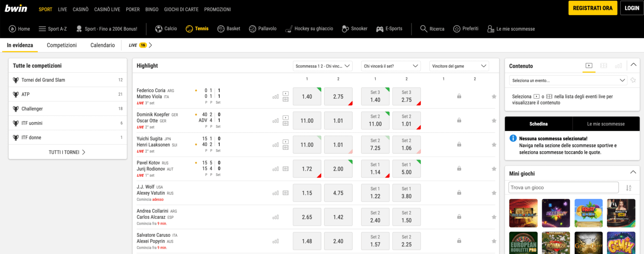The height and width of the screenshot is (254, 644).
Task: Open POKER in the top menu
Action: point(133,9)
